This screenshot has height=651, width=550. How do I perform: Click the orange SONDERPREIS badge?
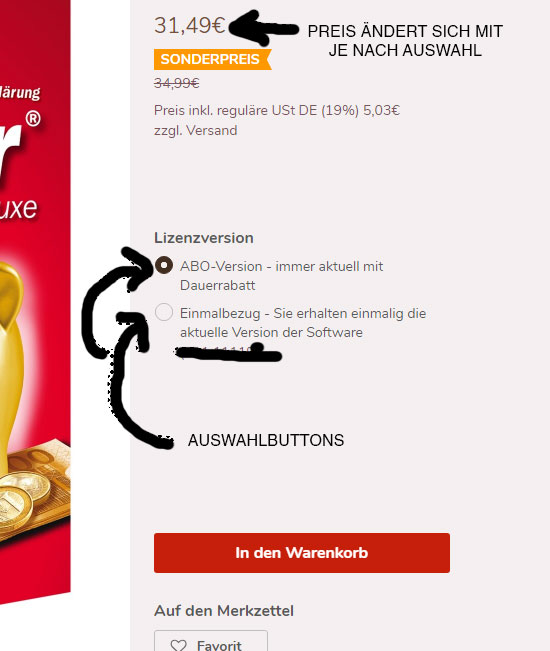[x=213, y=59]
